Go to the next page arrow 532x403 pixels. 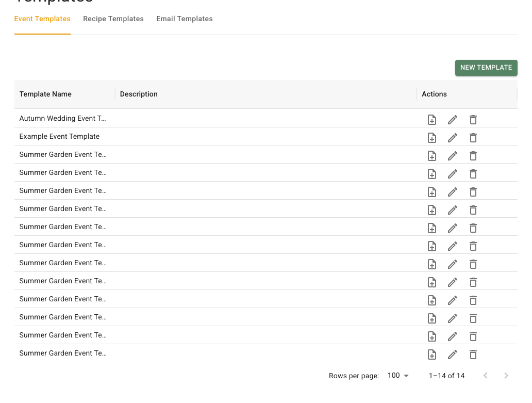click(x=506, y=376)
